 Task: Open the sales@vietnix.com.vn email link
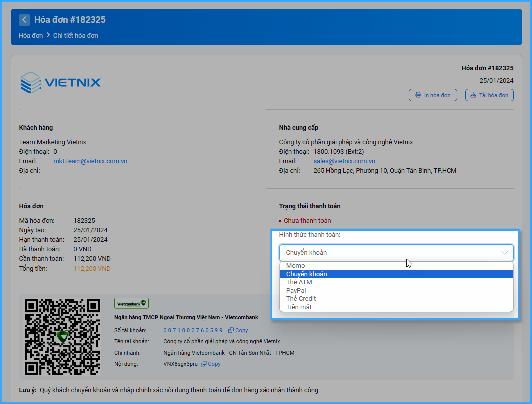click(344, 161)
